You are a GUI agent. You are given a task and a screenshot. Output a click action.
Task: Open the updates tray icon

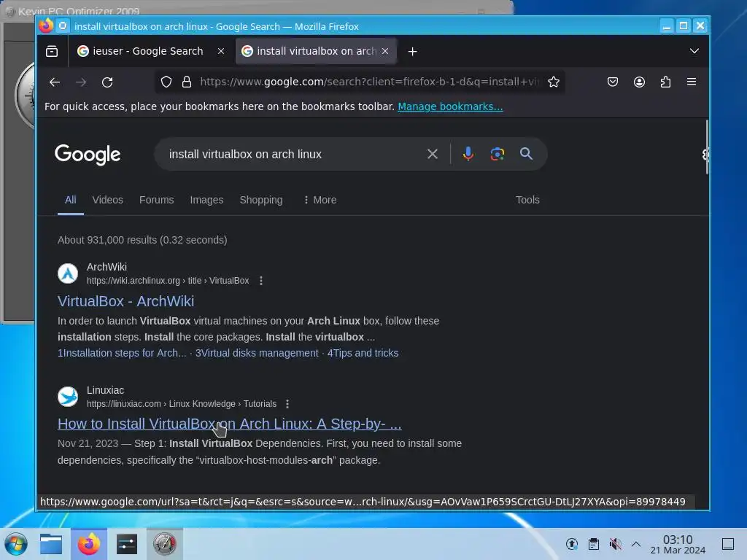click(x=572, y=544)
